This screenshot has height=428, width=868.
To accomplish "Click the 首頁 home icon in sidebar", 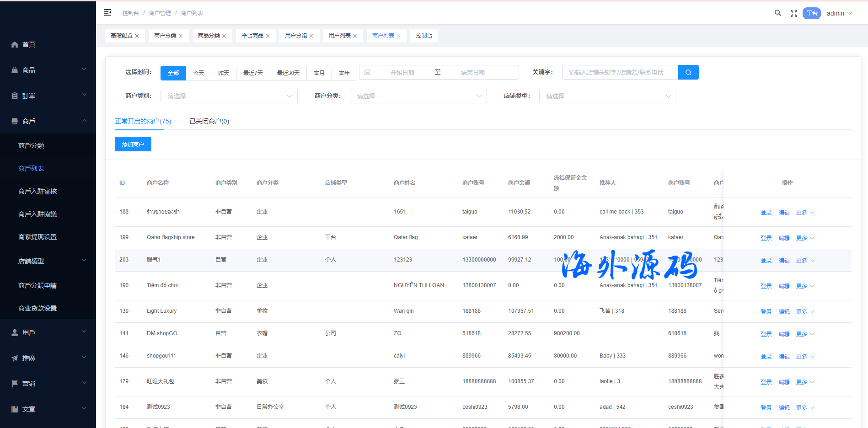I will (x=15, y=44).
